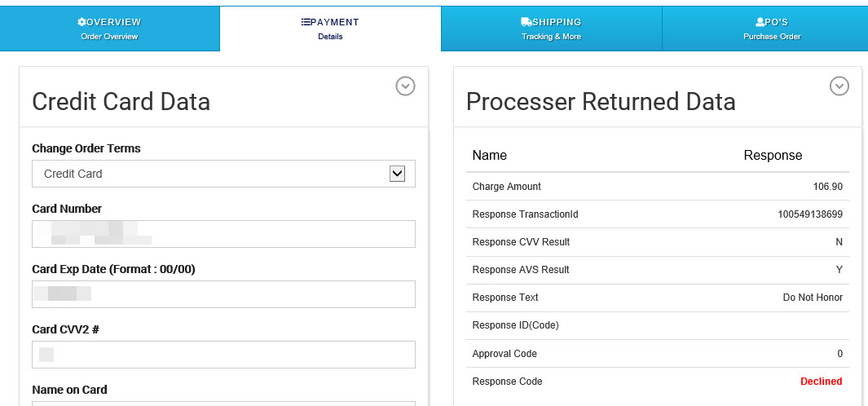The height and width of the screenshot is (406, 868).
Task: Collapse the Credit Card Data panel
Action: (405, 86)
